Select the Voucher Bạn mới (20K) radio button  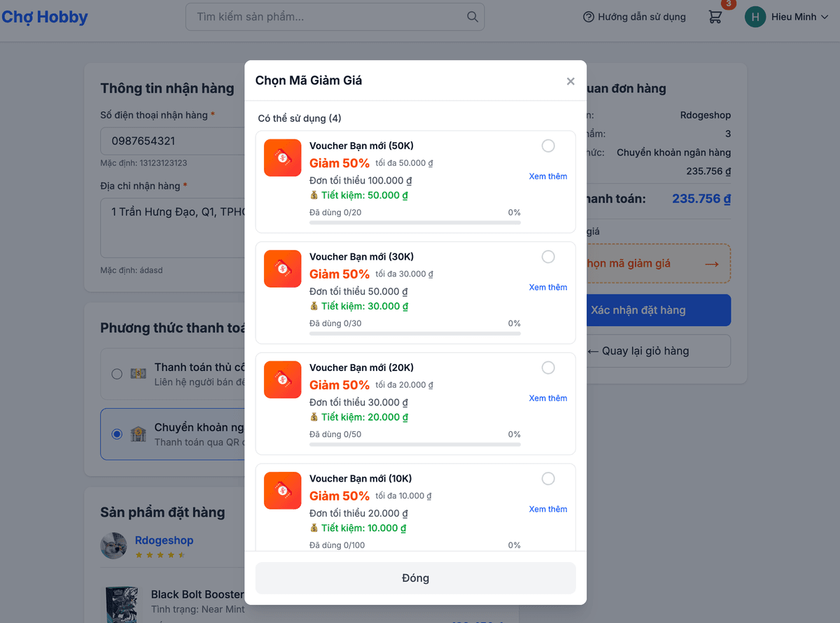pyautogui.click(x=548, y=367)
